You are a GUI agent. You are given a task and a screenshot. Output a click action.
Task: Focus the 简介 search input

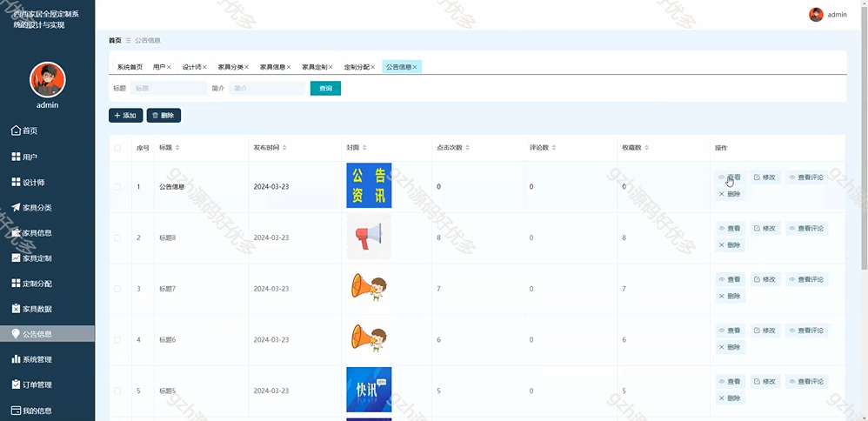267,88
